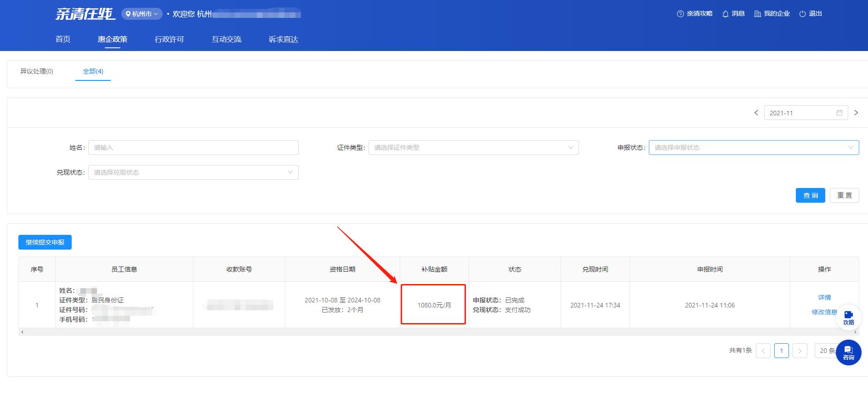Click pagination previous page arrow
Viewport: 868px width, 398px height.
[x=763, y=351]
